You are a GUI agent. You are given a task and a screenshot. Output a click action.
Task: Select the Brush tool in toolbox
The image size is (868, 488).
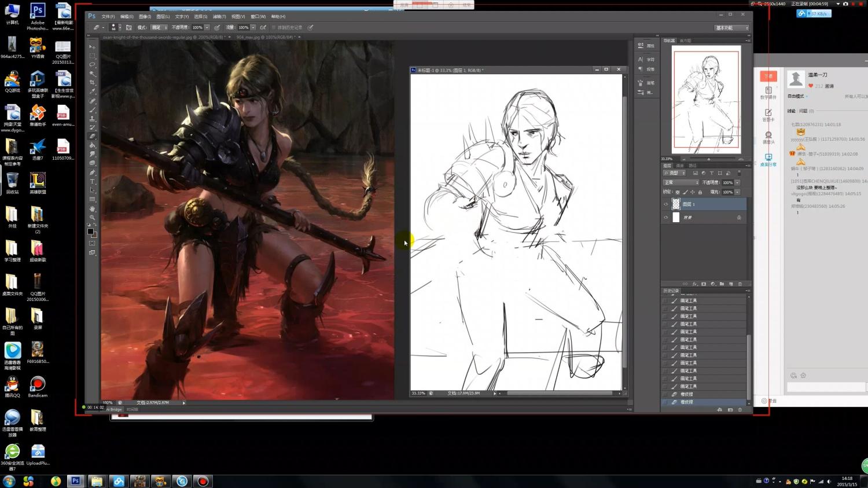(x=93, y=109)
